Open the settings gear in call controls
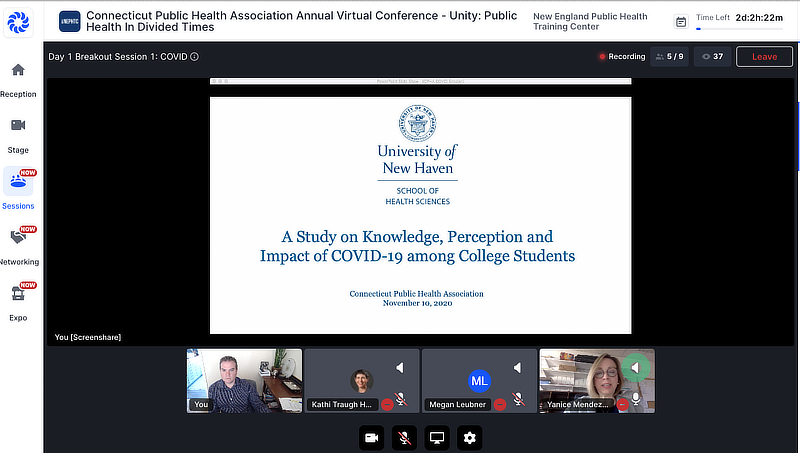Screen dimensions: 800x453 pyautogui.click(x=470, y=437)
